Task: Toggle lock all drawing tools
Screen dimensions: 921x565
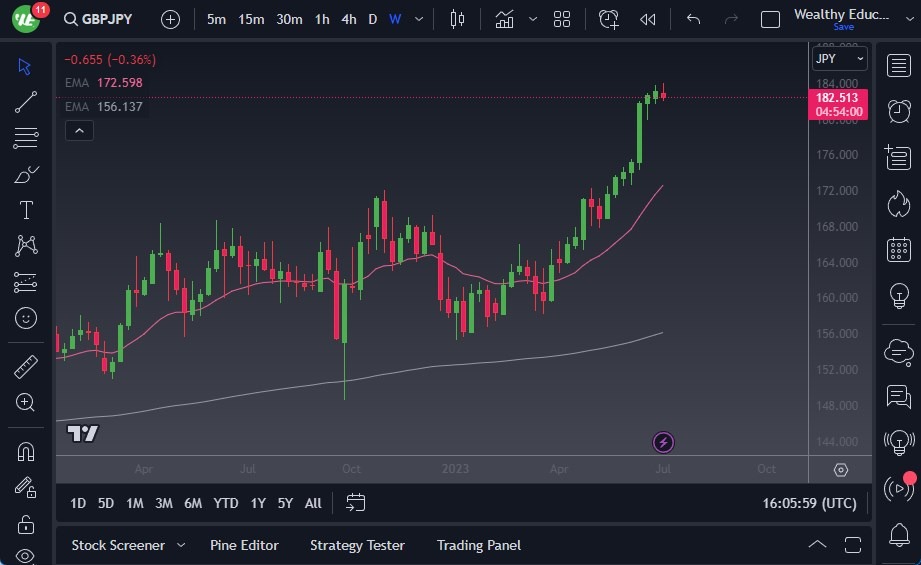Action: pos(26,523)
